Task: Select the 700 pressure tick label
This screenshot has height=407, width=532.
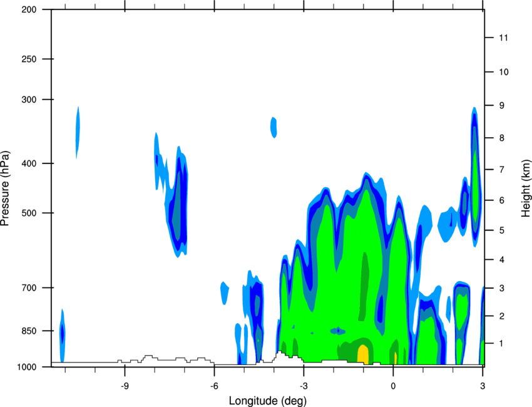Action: (x=29, y=287)
